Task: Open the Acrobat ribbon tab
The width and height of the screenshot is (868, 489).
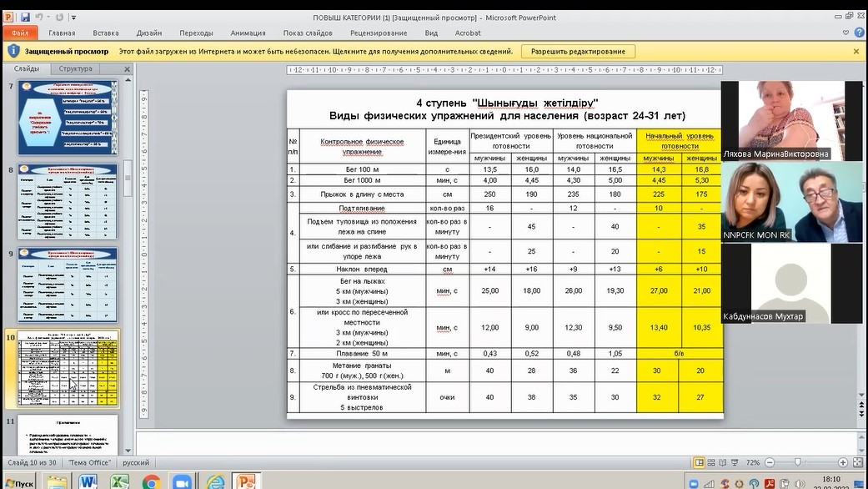Action: [x=468, y=33]
